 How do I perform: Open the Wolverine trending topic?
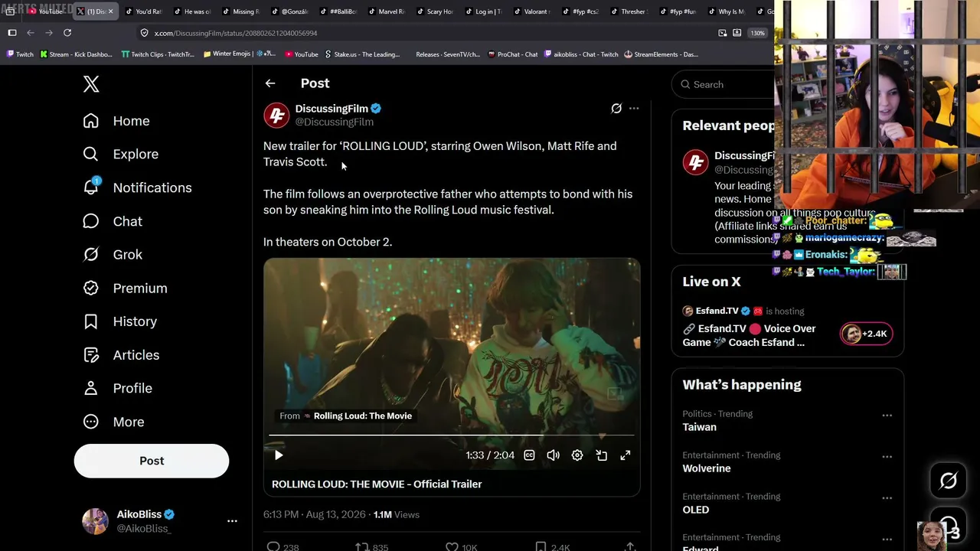(707, 468)
